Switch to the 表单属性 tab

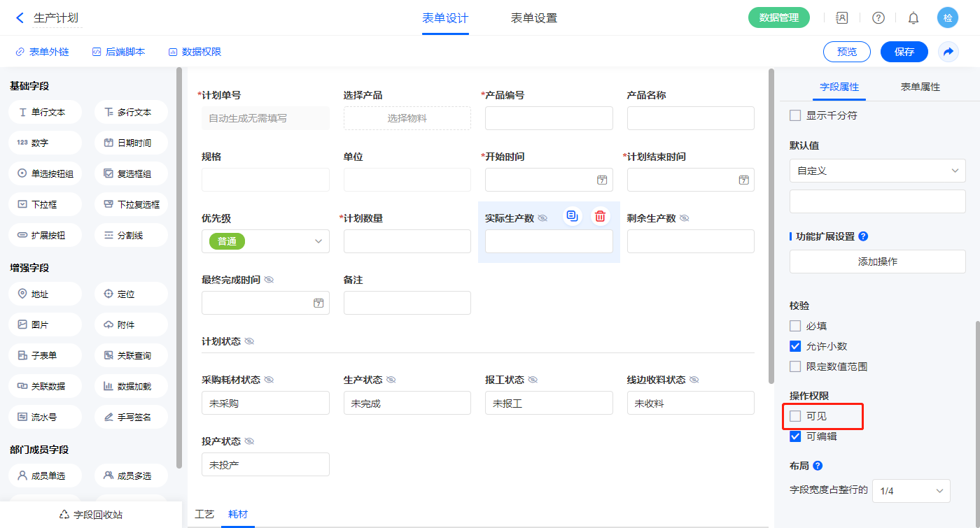coord(920,87)
